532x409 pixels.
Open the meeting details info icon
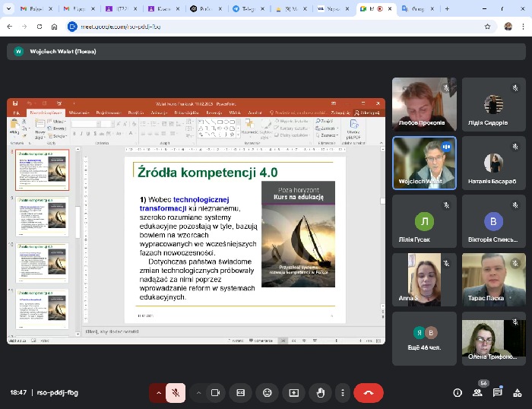pos(457,393)
